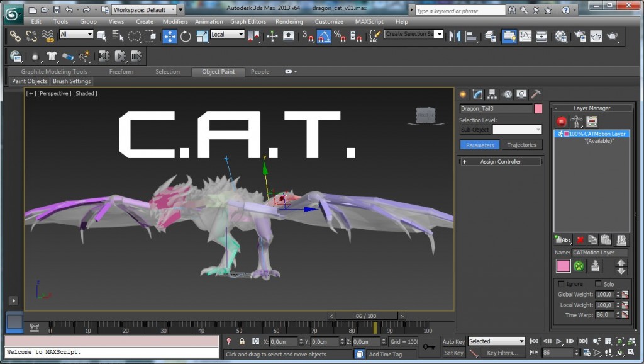Open the Rendering menu
The image size is (644, 364).
click(x=289, y=21)
